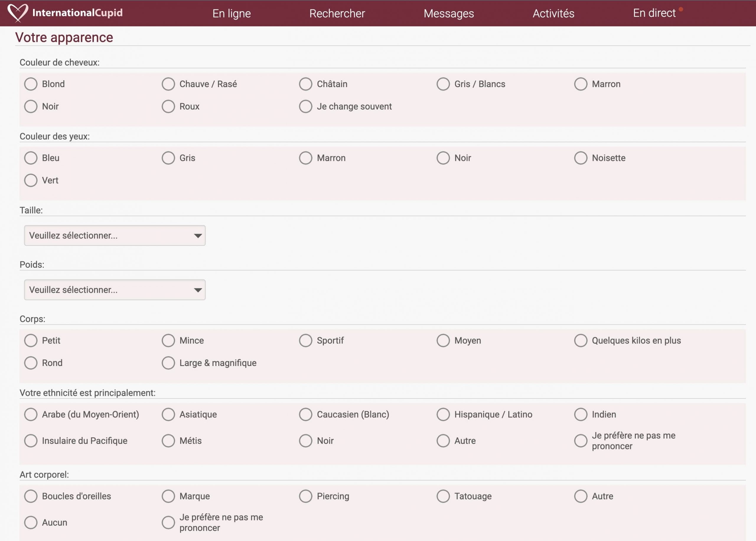756x541 pixels.
Task: Select Hispanique / Latino ethnicity
Action: pyautogui.click(x=443, y=414)
